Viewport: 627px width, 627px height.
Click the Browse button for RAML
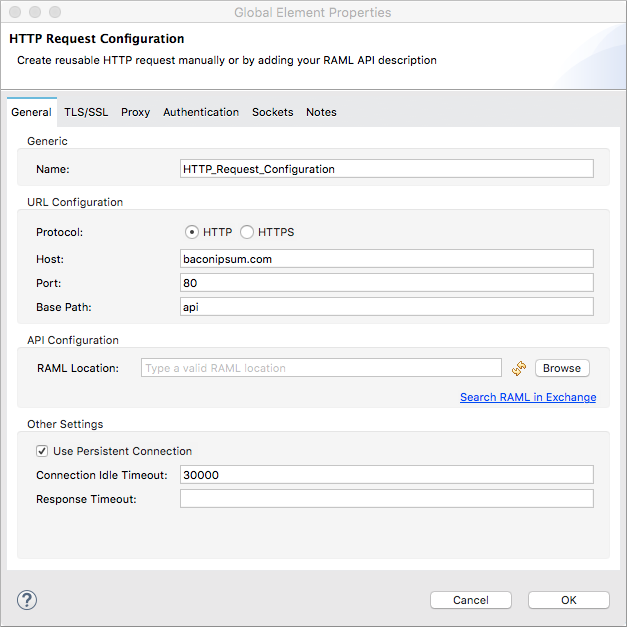point(562,368)
